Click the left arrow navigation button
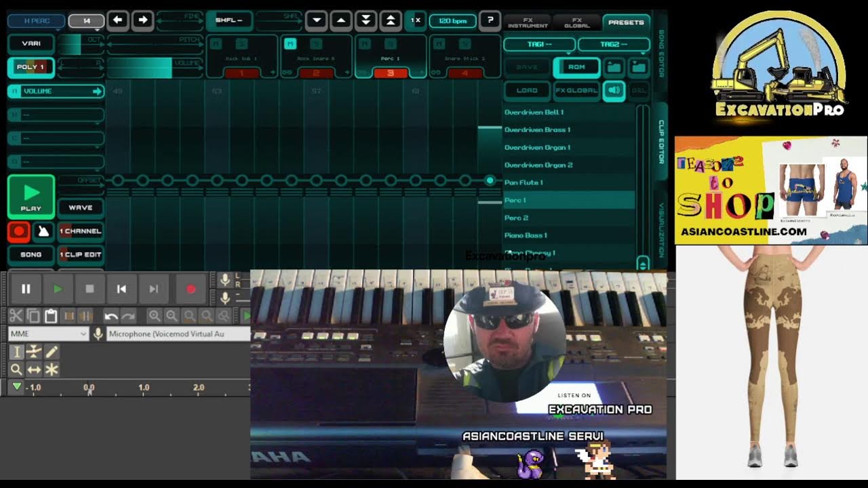 118,20
